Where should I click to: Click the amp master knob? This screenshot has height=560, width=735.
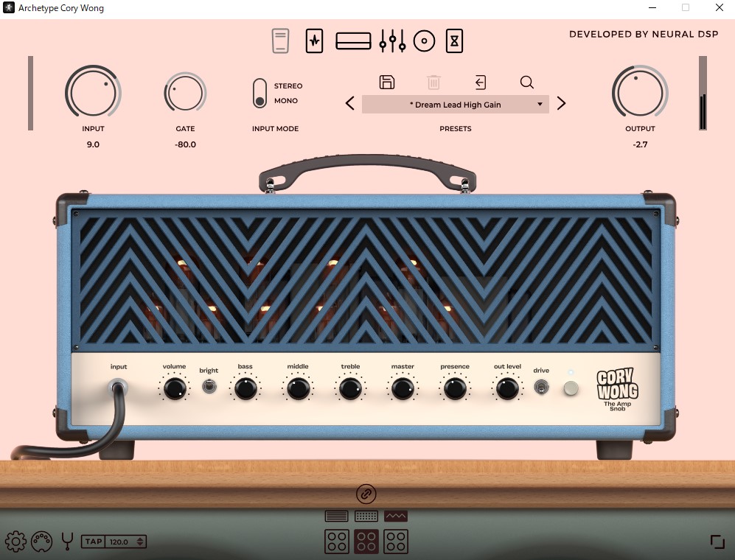tap(403, 388)
